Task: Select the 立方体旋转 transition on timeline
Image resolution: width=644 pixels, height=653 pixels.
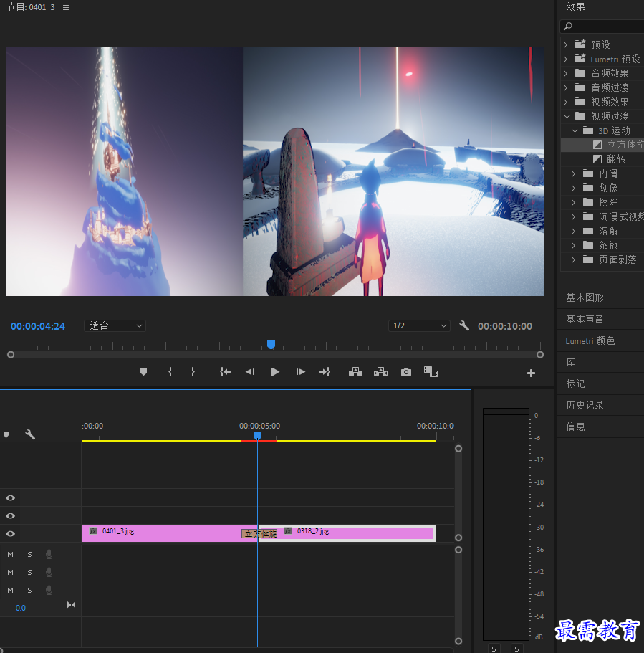Action: click(x=259, y=533)
